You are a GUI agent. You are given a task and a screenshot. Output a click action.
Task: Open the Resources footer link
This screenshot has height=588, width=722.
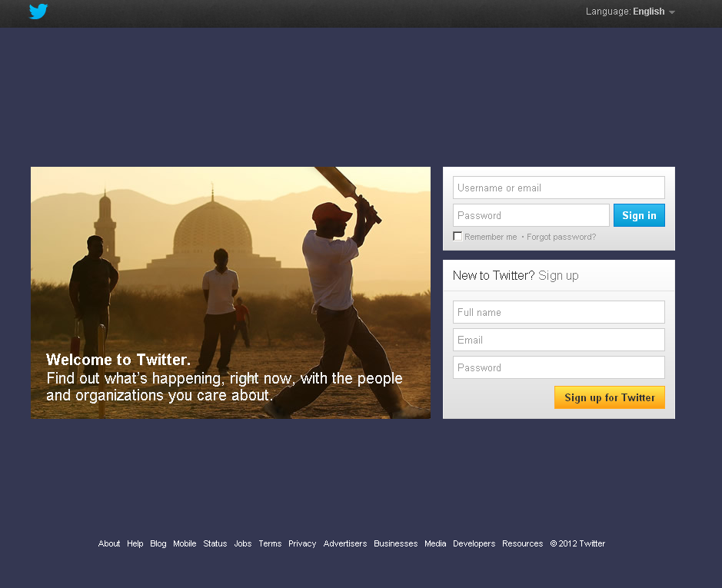[522, 543]
